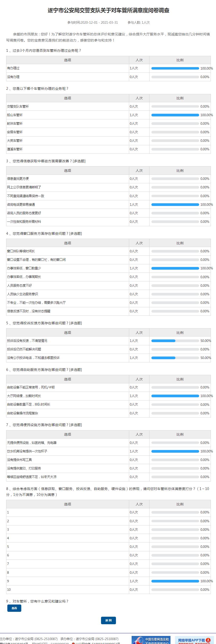Click the progress bar for 有办理过

[x=175, y=68]
